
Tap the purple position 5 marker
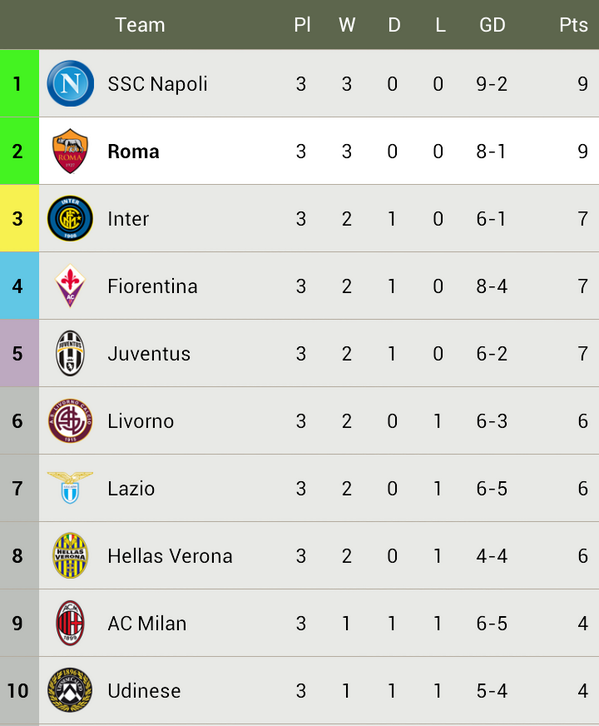pos(19,353)
